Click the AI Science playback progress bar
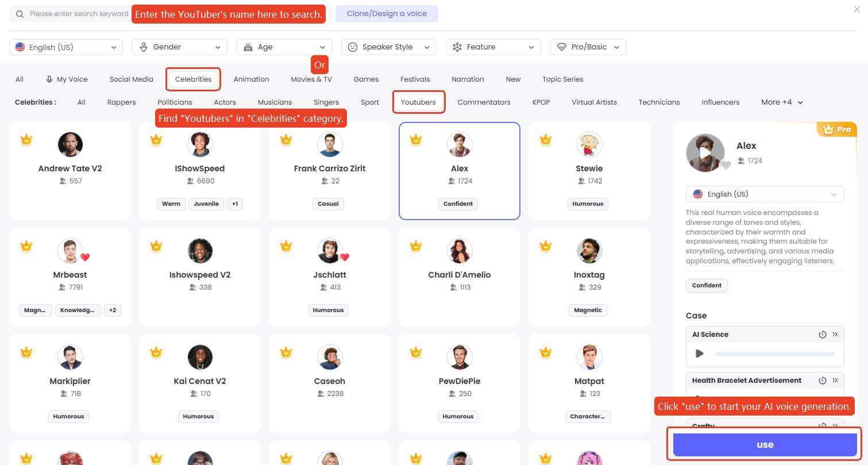The height and width of the screenshot is (465, 868). pyautogui.click(x=774, y=353)
